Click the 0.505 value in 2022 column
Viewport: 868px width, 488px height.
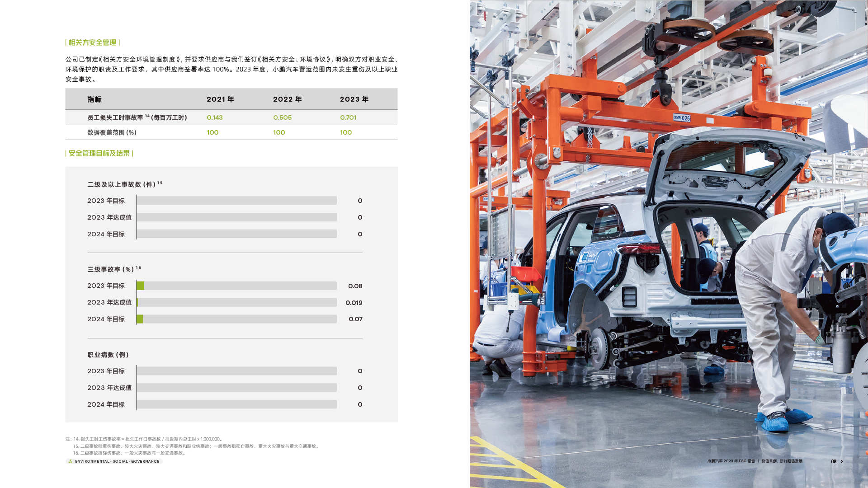(282, 117)
